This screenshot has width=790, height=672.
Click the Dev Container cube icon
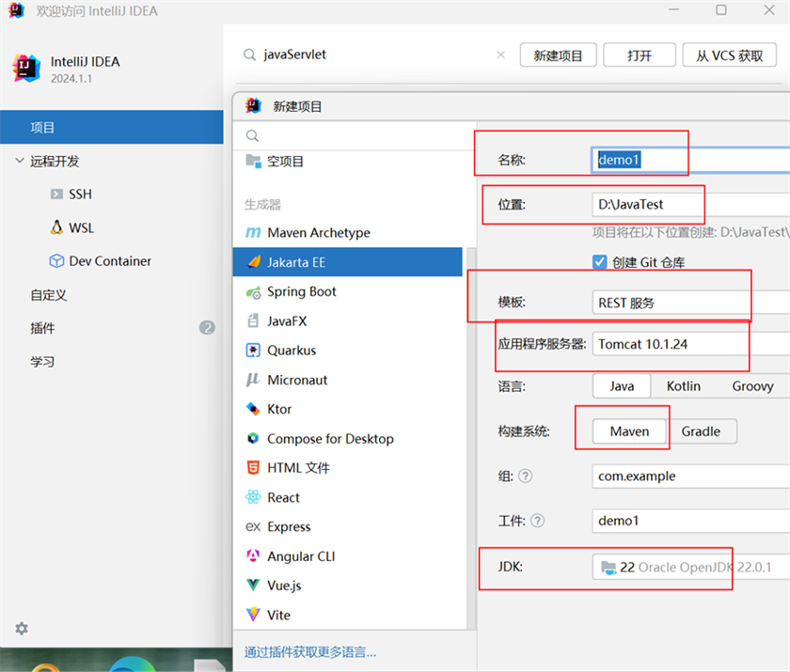pyautogui.click(x=57, y=260)
